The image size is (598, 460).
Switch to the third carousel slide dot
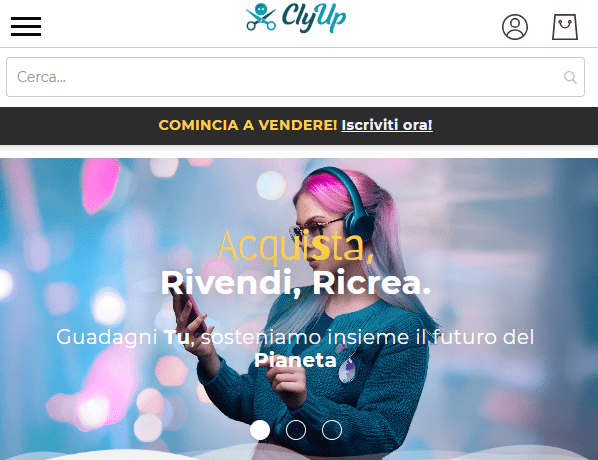331,430
